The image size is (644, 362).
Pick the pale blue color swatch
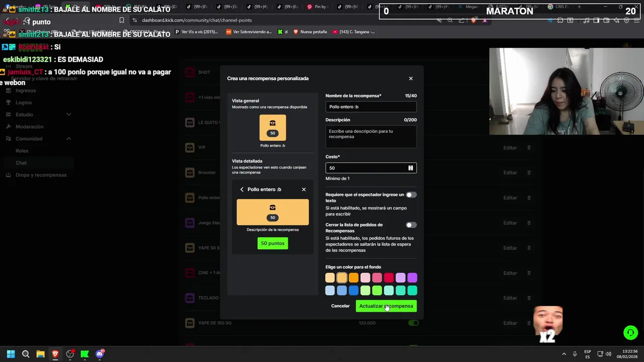coord(330,290)
